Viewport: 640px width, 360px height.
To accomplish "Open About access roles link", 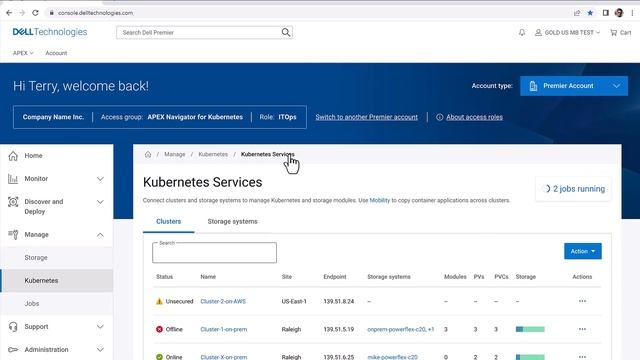I will click(x=474, y=117).
